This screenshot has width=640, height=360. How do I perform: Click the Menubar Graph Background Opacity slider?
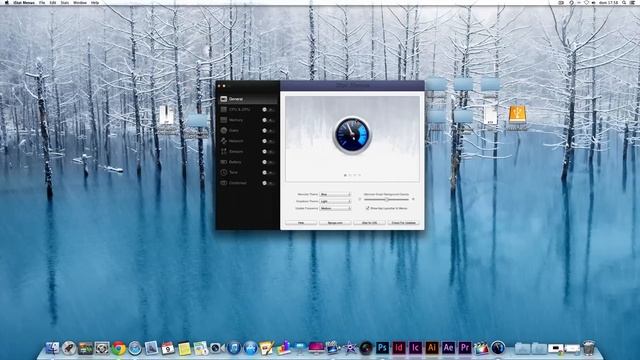[x=386, y=199]
